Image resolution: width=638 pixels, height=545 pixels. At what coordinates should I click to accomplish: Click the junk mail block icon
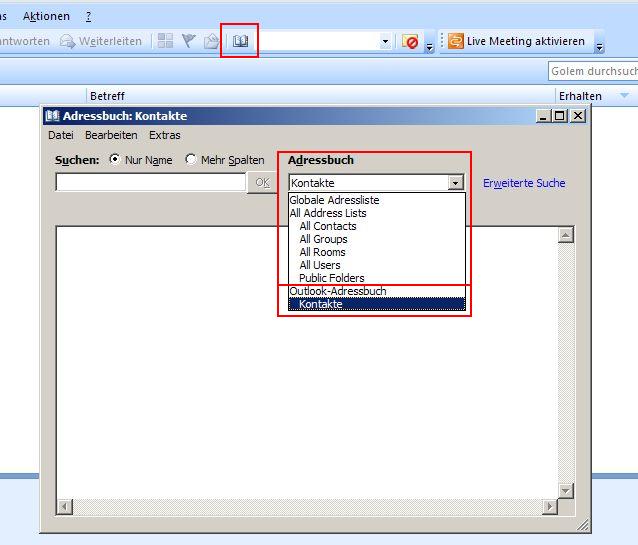[410, 41]
